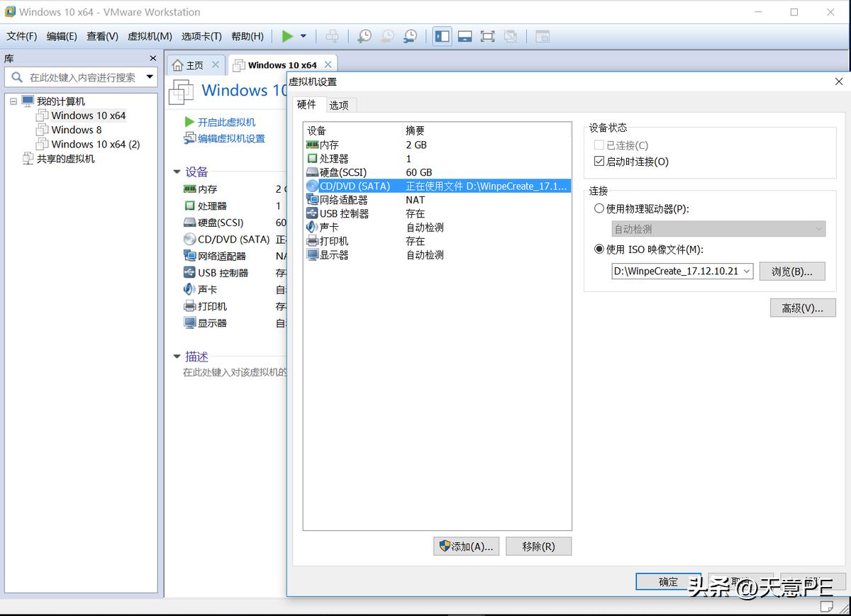Image resolution: width=851 pixels, height=616 pixels.
Task: Collapse the 设备 section in the sidebar
Action: (x=176, y=170)
